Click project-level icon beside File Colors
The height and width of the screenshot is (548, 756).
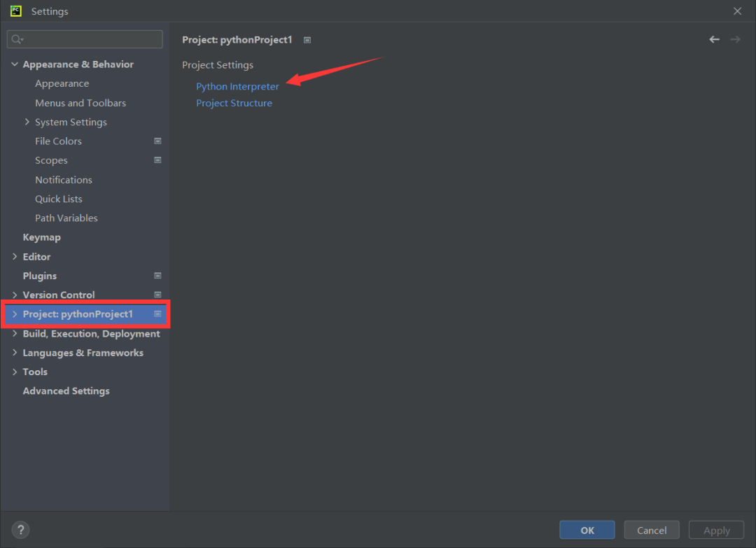[x=157, y=141]
